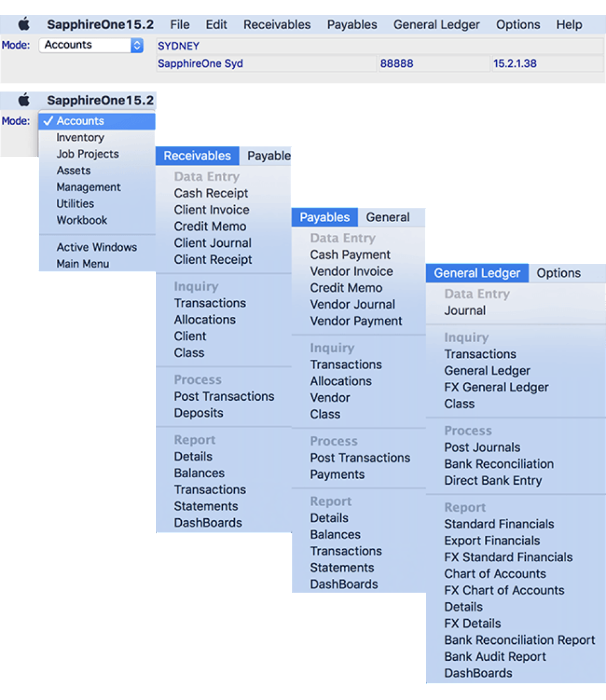Image resolution: width=606 pixels, height=700 pixels.
Task: Click the 15.2.1.38 version field
Action: tap(547, 63)
